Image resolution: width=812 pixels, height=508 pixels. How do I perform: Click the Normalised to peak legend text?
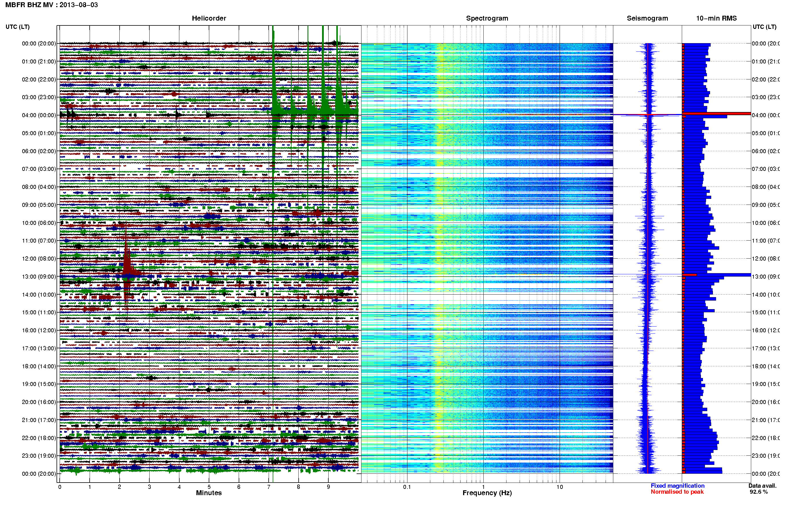pos(677,491)
